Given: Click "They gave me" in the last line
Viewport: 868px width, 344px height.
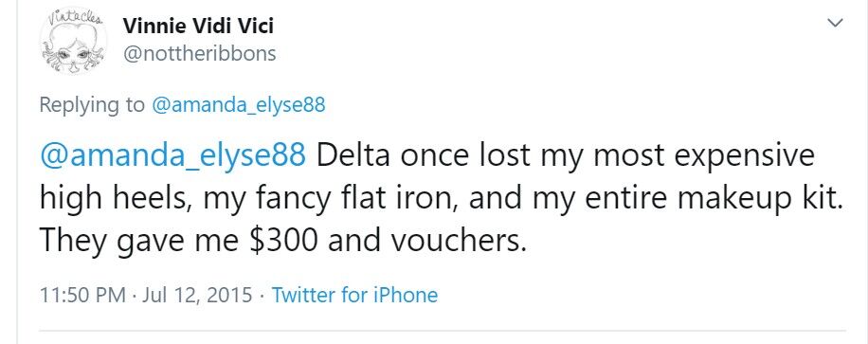Looking at the screenshot, I should pos(141,241).
